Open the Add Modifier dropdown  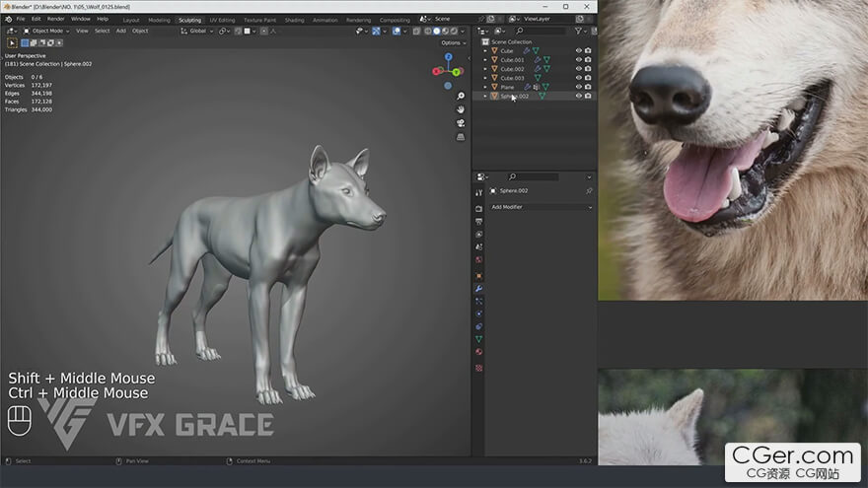point(541,207)
